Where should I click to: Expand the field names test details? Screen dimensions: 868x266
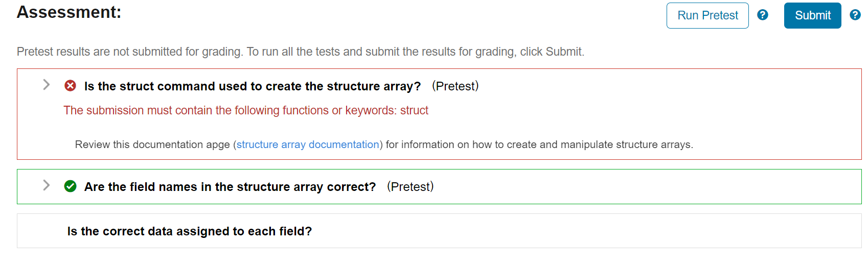point(47,185)
